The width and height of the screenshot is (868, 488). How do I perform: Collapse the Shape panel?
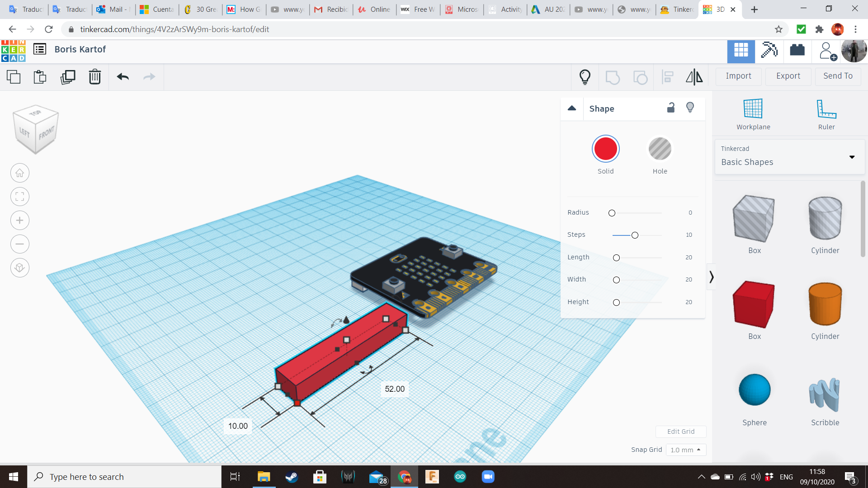point(571,108)
